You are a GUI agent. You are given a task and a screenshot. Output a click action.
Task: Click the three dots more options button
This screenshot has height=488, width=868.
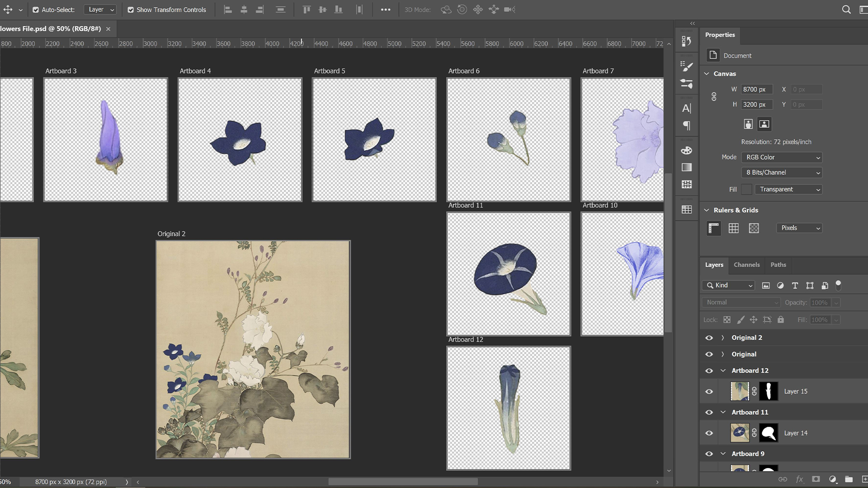pyautogui.click(x=385, y=9)
